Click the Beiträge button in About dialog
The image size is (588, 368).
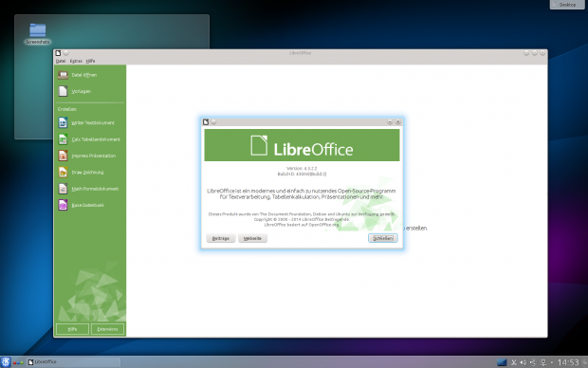(221, 238)
